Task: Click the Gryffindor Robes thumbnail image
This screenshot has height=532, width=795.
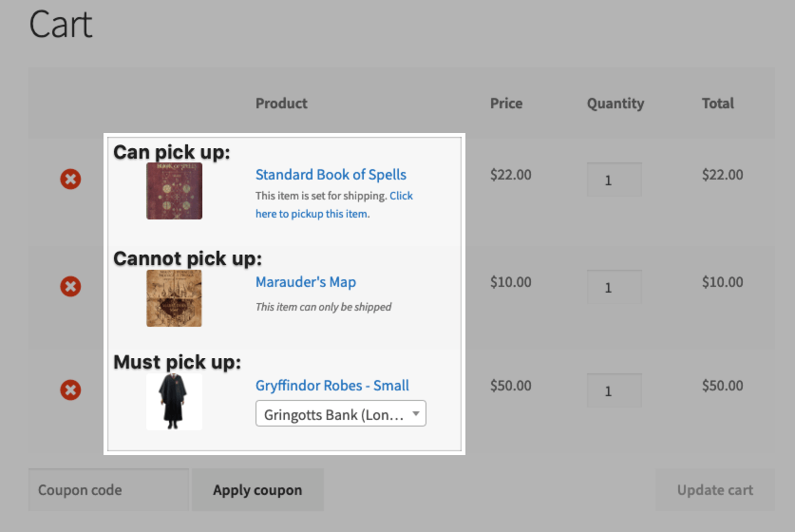Action: (174, 401)
